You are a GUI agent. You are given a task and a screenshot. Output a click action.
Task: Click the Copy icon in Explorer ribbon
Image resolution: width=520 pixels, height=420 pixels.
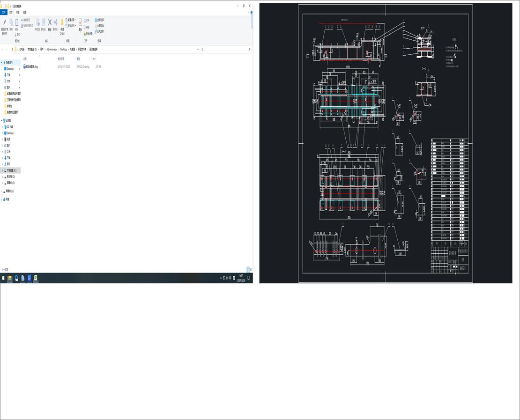click(x=11, y=22)
